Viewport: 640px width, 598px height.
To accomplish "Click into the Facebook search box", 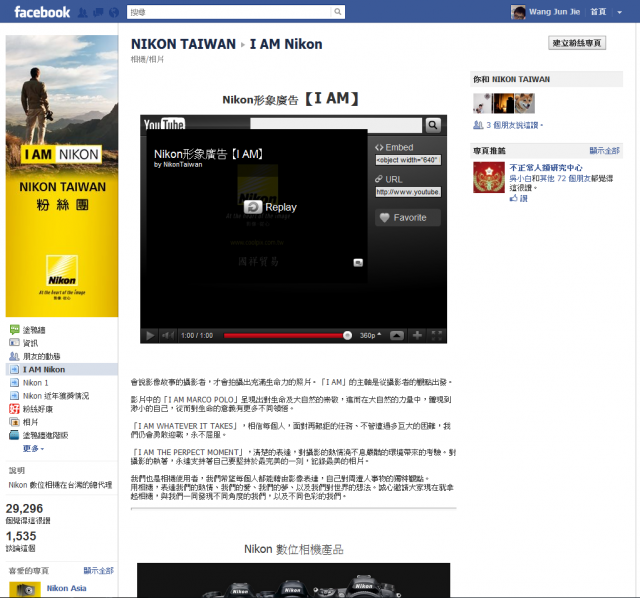I will point(230,12).
